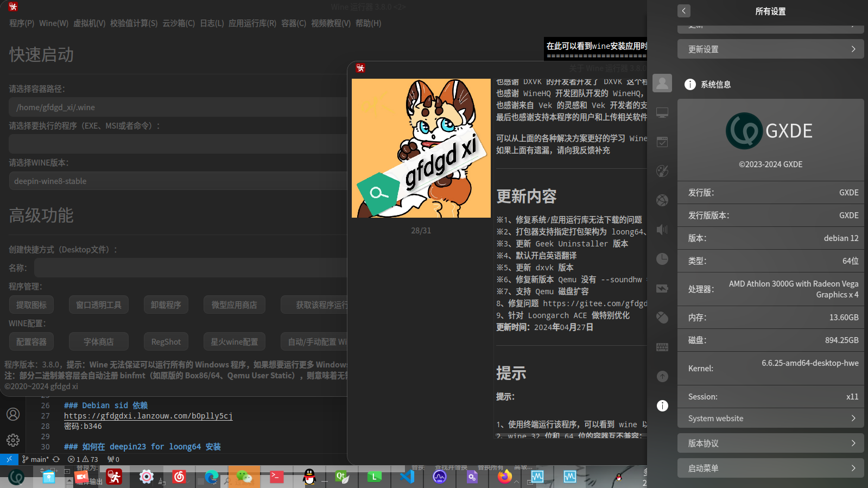Open the container path /home/gfdgd_xi/.wine combo box
The height and width of the screenshot is (488, 868).
click(179, 107)
